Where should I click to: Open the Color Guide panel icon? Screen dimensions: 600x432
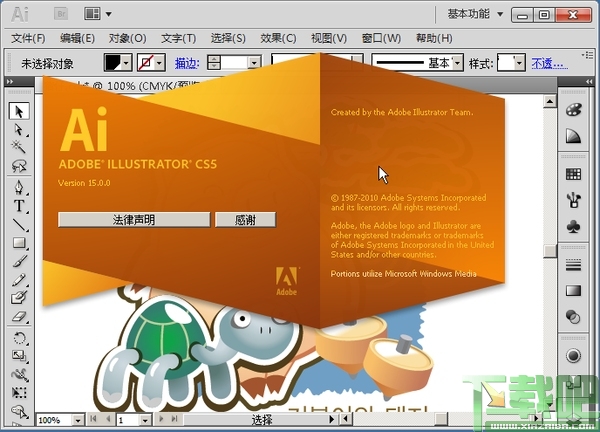(x=573, y=136)
